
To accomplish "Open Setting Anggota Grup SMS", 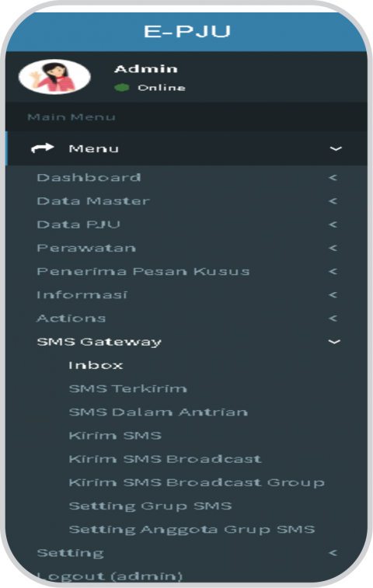I will tap(192, 530).
